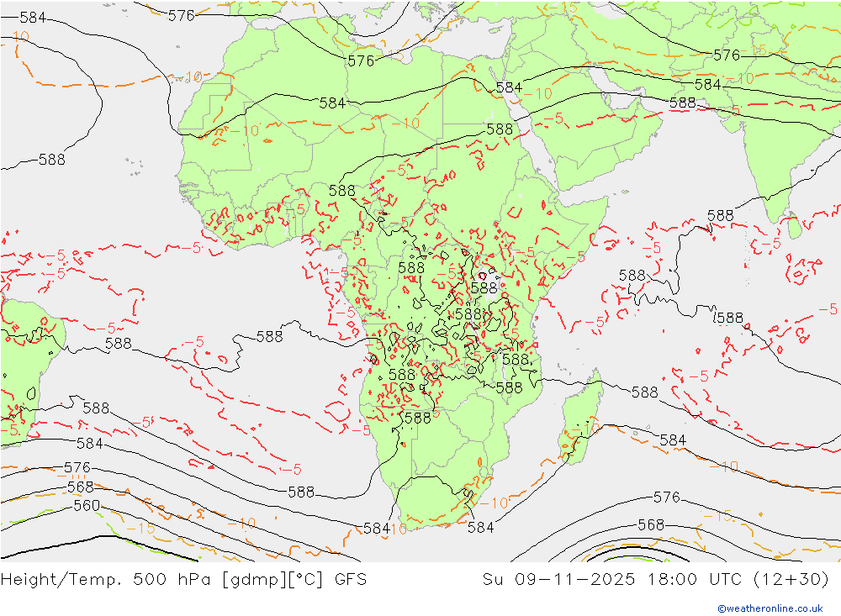
Task: Click the chart title 'Height/Temp. 500 hPa'
Action: (108, 580)
